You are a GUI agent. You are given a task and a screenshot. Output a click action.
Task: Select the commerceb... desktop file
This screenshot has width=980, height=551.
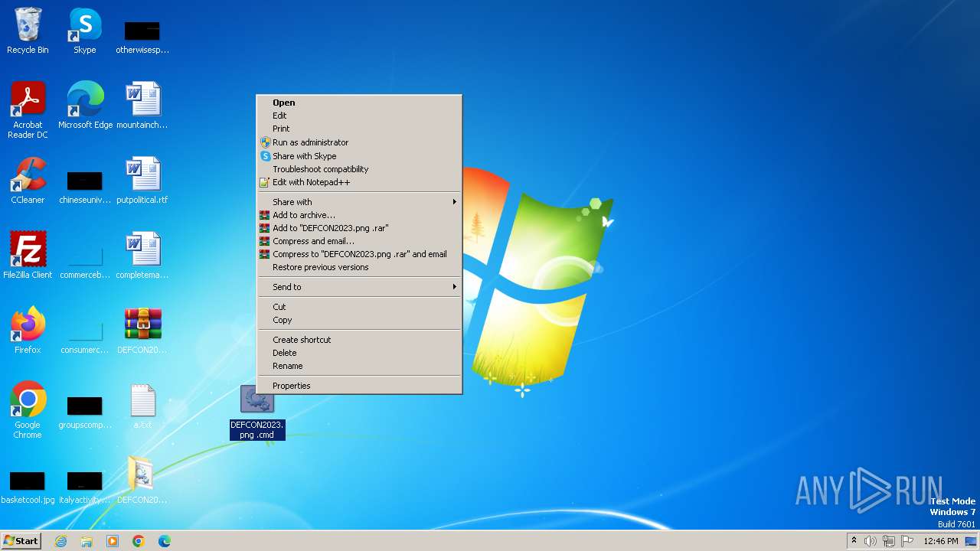(x=85, y=261)
